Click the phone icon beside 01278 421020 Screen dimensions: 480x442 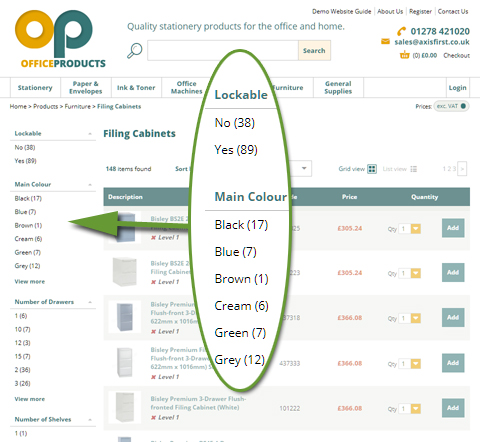pos(402,31)
